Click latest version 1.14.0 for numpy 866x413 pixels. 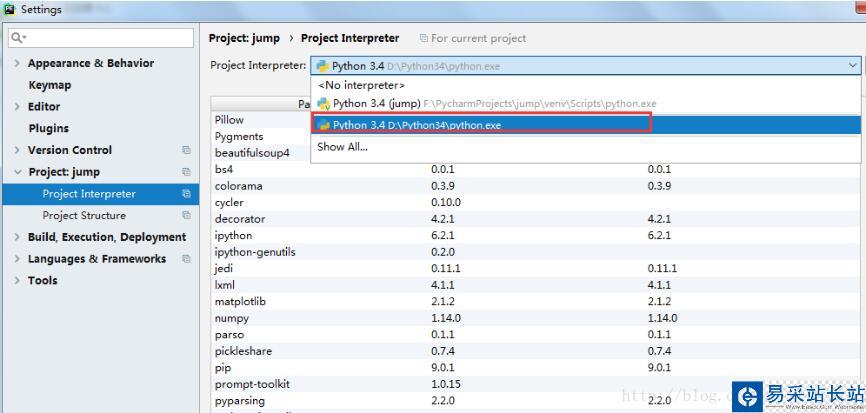662,319
